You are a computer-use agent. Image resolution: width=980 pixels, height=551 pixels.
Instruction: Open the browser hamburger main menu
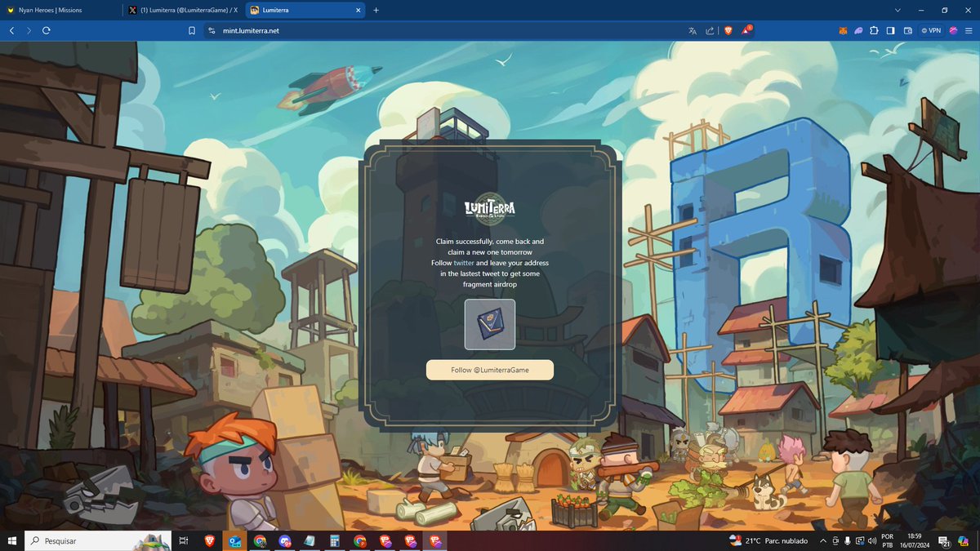tap(969, 30)
